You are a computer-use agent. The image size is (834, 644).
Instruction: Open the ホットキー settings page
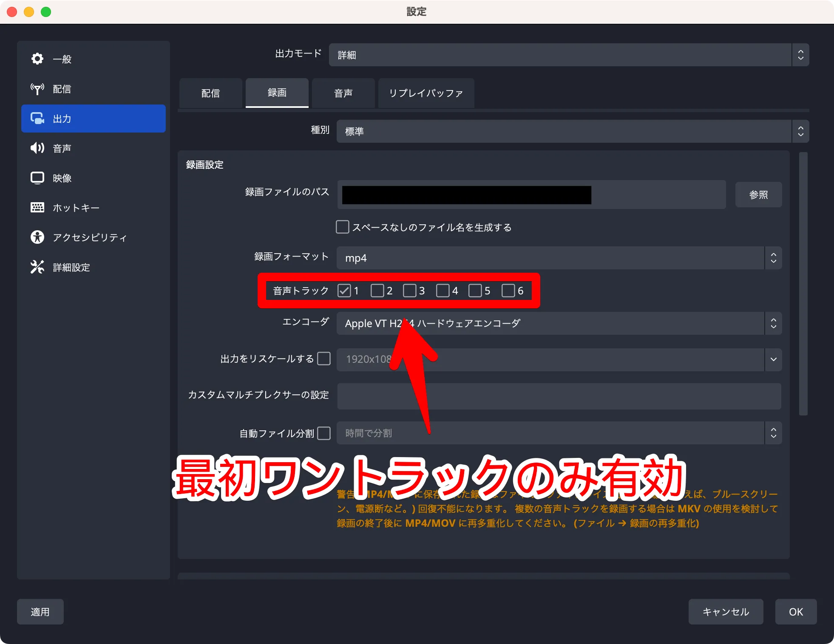(94, 208)
